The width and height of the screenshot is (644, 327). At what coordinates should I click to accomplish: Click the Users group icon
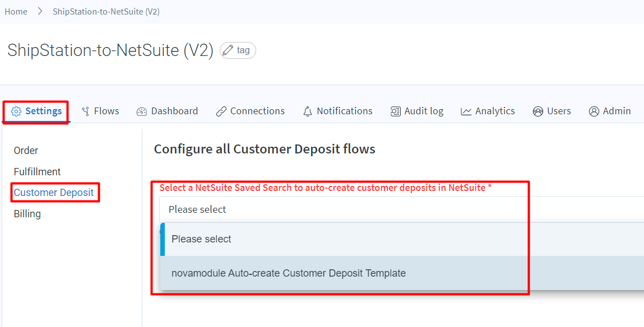(x=538, y=111)
